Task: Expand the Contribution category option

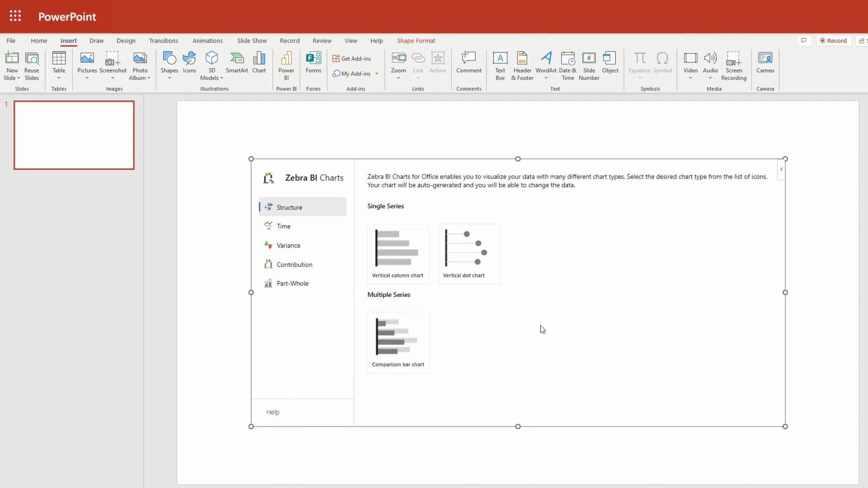Action: [294, 264]
